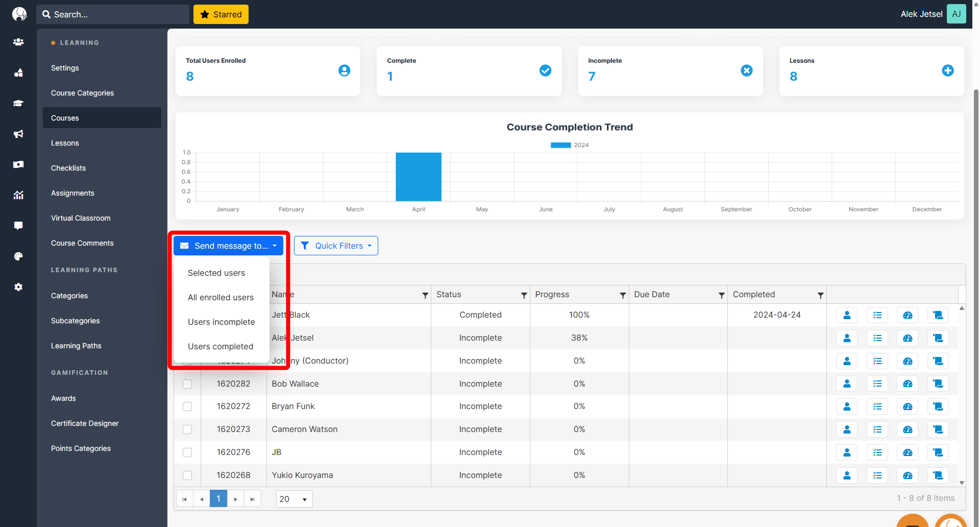
Task: Tick the checkbox for Bob Wallace
Action: point(187,384)
